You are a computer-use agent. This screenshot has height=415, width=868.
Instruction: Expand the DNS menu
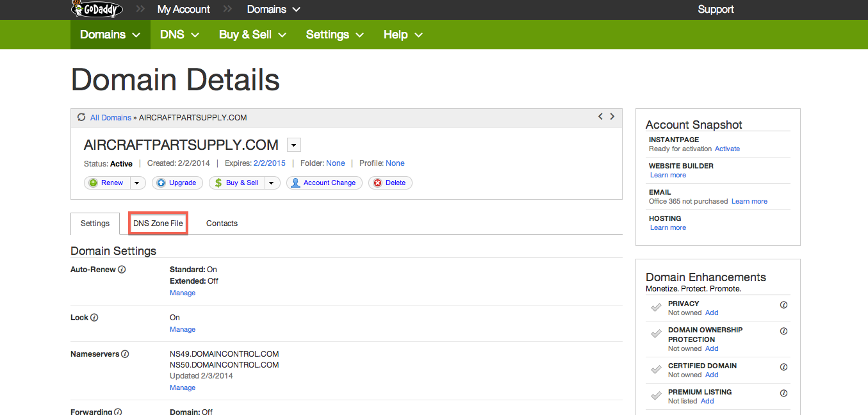point(180,35)
